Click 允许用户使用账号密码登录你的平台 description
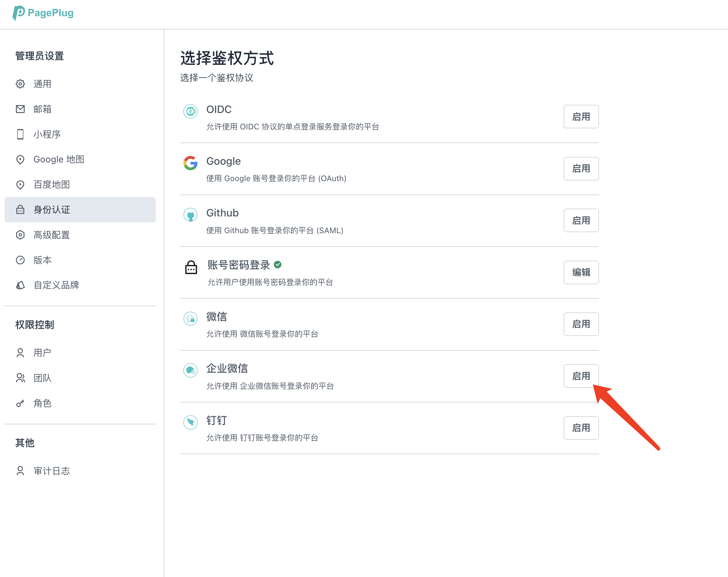This screenshot has height=577, width=728. (x=270, y=282)
